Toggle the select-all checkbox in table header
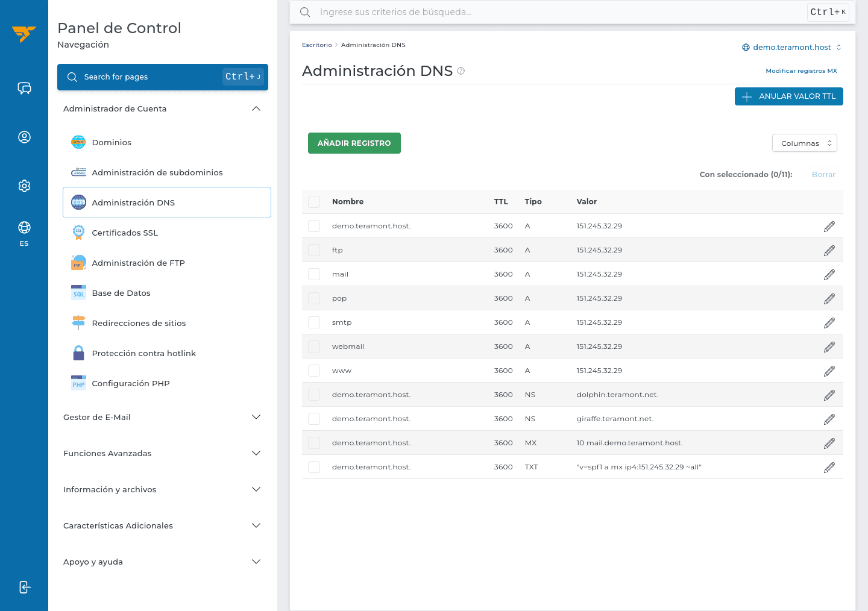 pos(314,202)
